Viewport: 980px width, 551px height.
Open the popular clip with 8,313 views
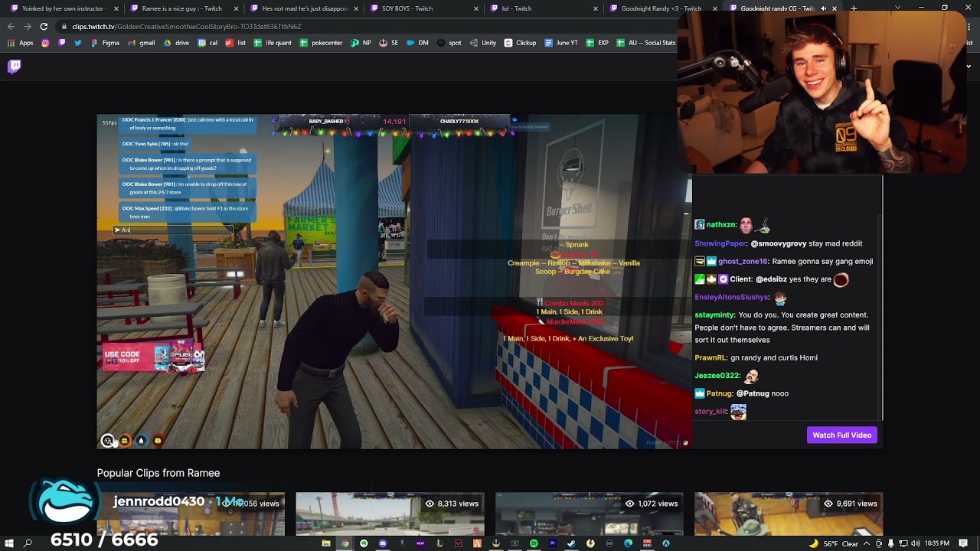pos(390,514)
